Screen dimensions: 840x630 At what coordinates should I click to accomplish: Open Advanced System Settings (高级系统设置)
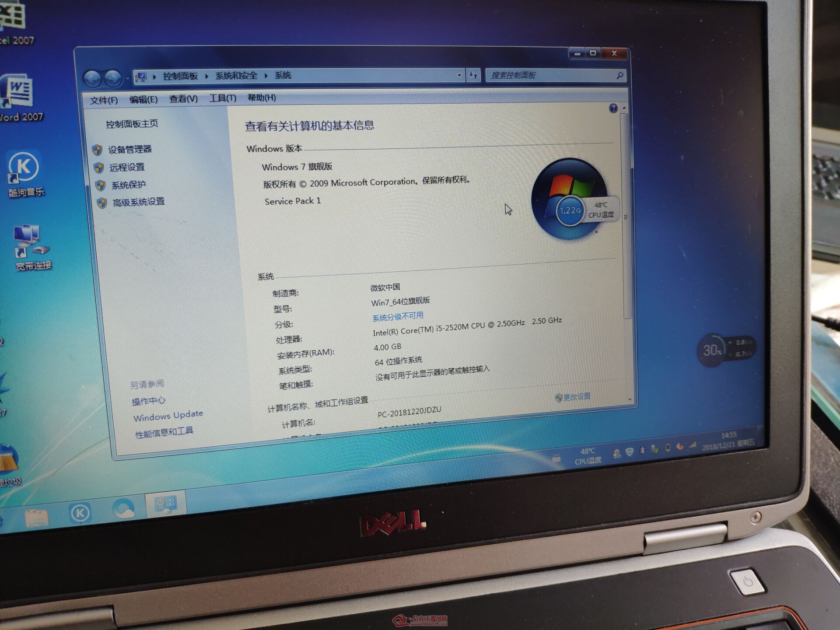point(139,202)
